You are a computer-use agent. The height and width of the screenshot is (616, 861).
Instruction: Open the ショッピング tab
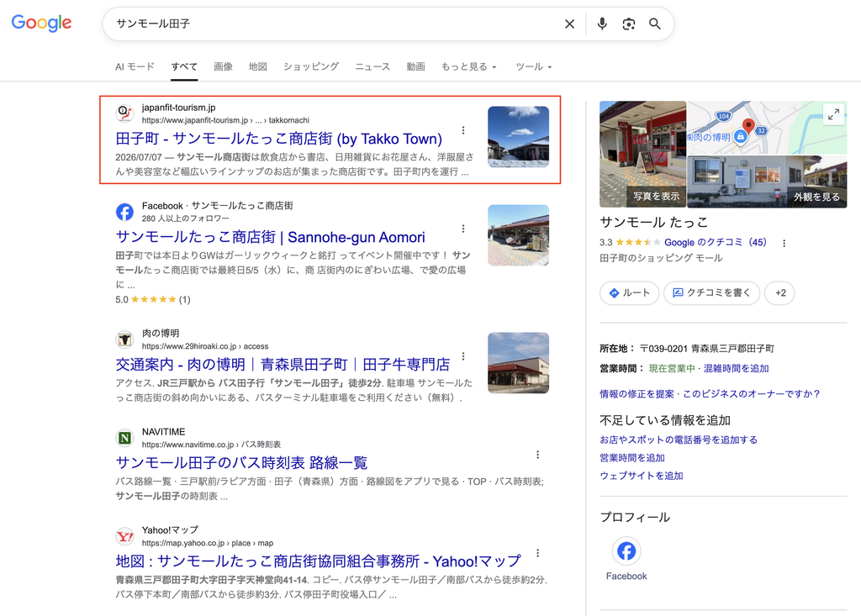pyautogui.click(x=311, y=66)
